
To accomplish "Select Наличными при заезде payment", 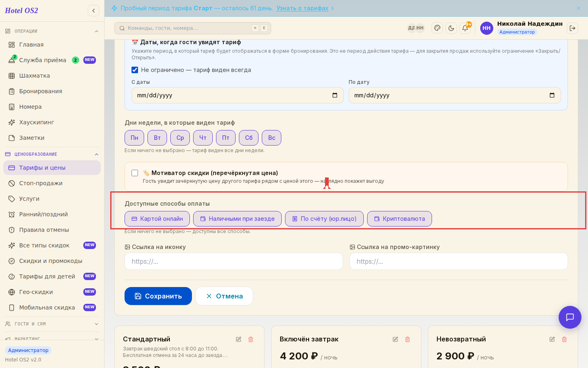I will pos(237,219).
